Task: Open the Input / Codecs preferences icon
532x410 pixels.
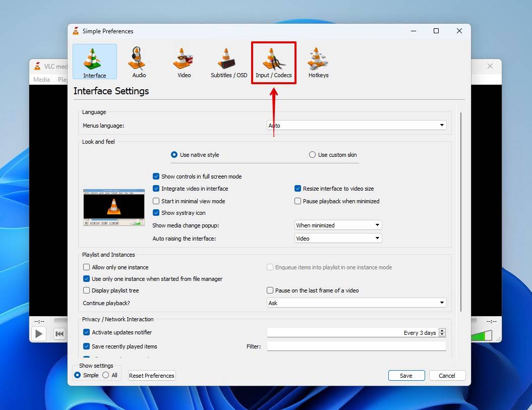Action: point(273,63)
